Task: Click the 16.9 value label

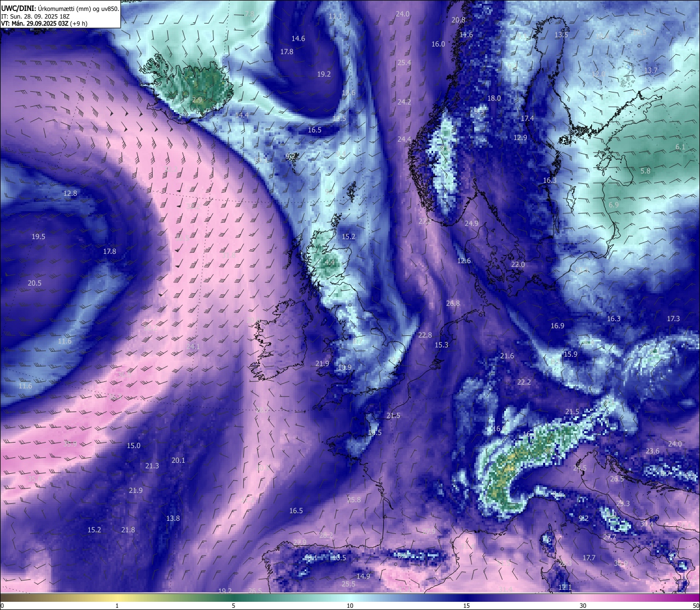Action: coord(557,326)
